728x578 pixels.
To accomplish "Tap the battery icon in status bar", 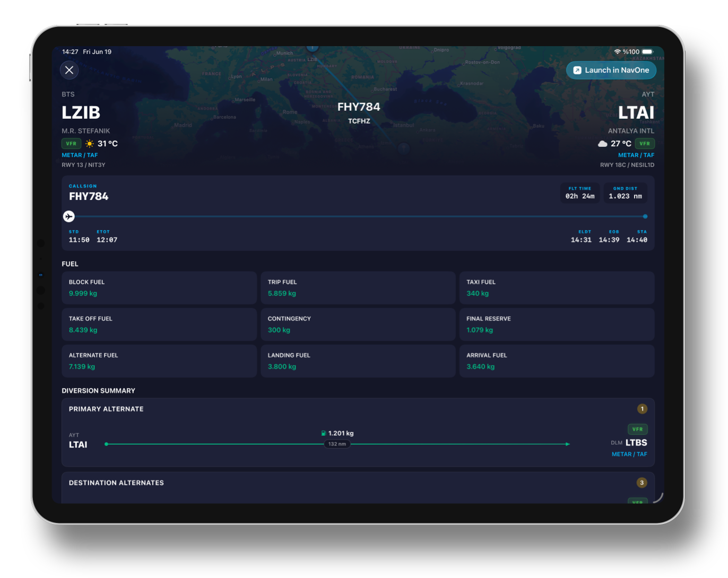I will point(648,52).
